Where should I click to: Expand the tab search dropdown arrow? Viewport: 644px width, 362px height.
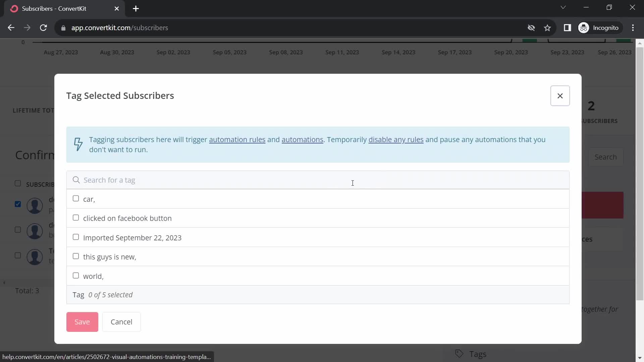563,7
